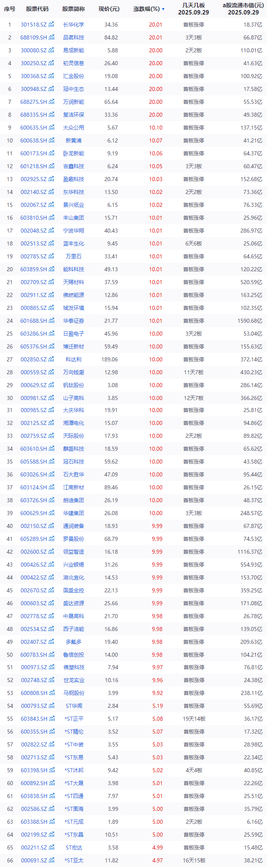Select the 3天2板 cell for 日盈电子
267x868 pixels.
tap(193, 334)
